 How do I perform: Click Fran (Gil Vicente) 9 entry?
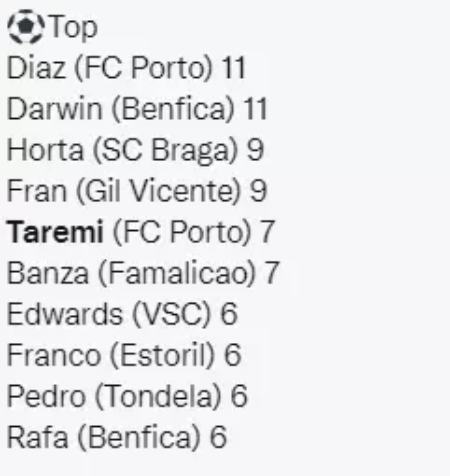point(137,191)
